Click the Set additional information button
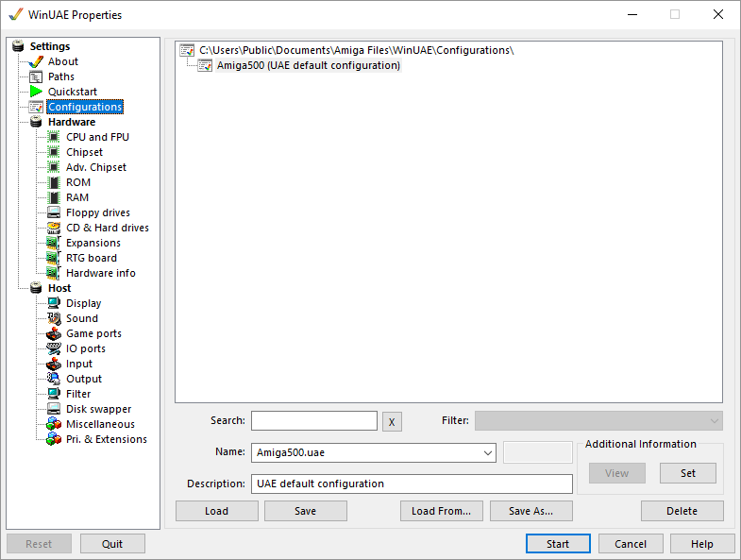741x560 pixels. [x=688, y=473]
